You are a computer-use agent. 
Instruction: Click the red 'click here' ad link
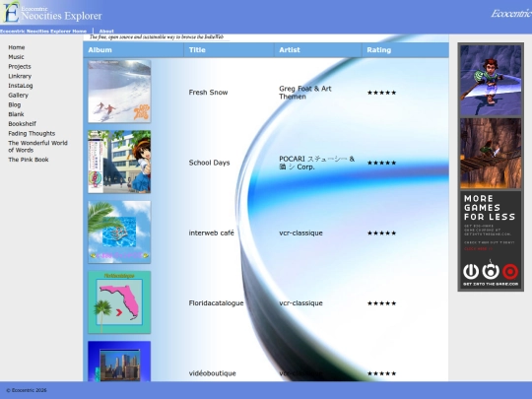pos(478,248)
